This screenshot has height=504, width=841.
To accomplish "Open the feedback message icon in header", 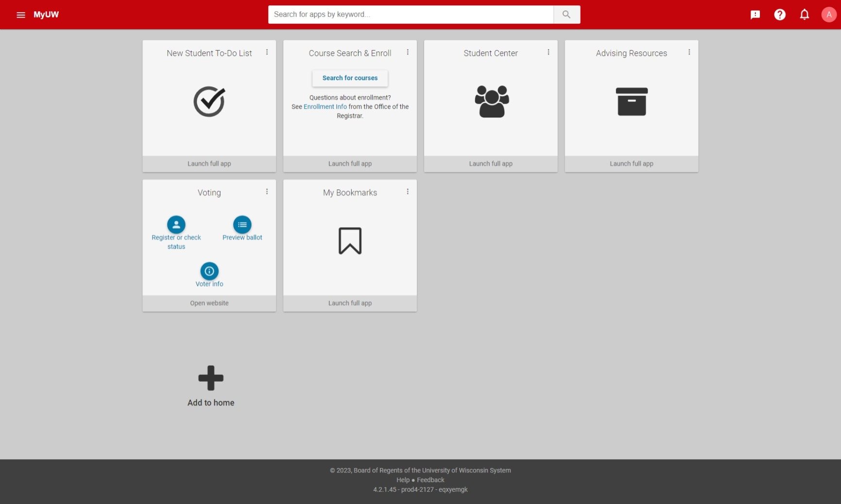I will (x=755, y=15).
